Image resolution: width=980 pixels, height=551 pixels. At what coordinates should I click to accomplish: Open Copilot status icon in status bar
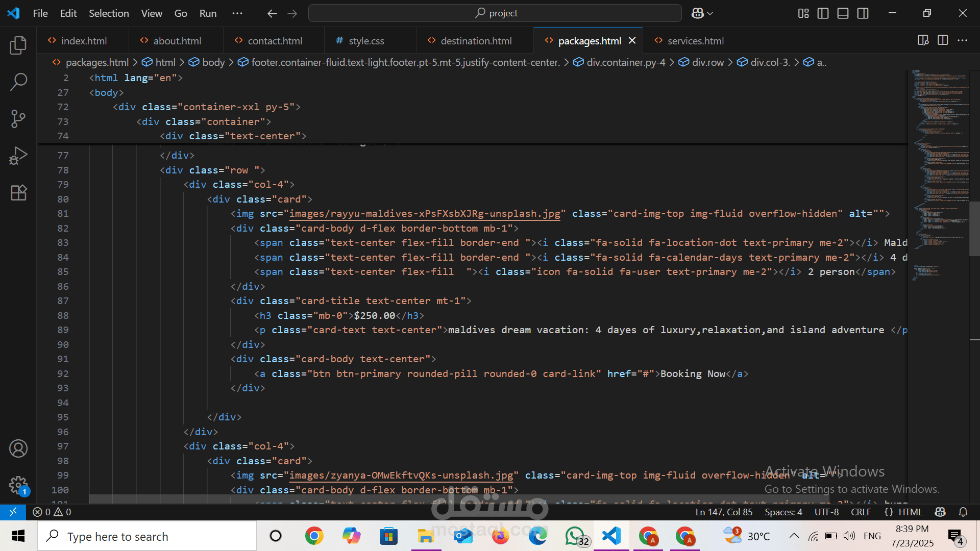coord(940,512)
